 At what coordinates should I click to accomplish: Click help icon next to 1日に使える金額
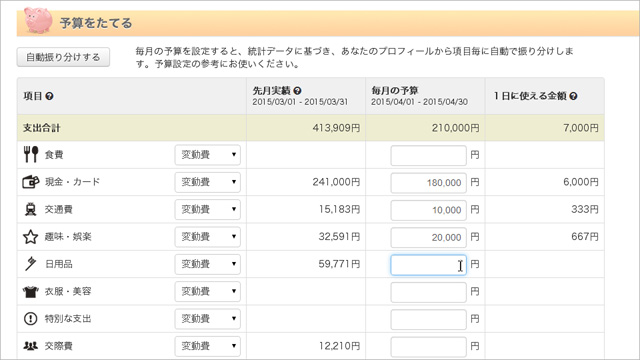(573, 96)
